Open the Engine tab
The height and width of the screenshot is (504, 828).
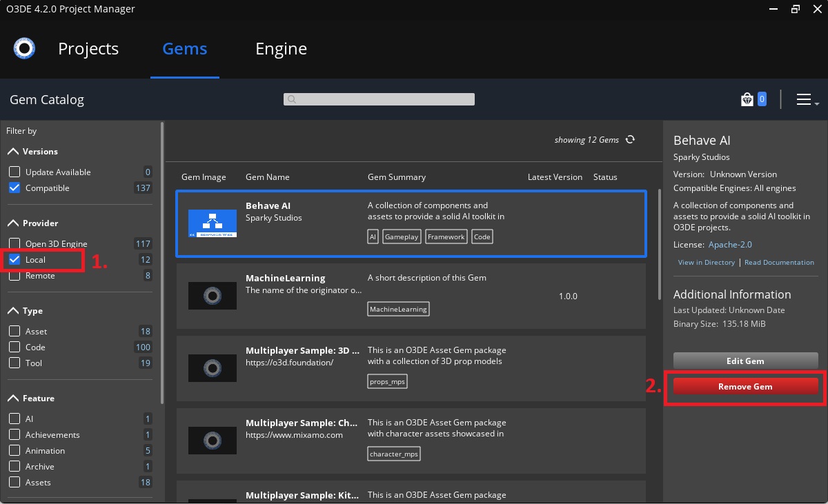point(281,48)
